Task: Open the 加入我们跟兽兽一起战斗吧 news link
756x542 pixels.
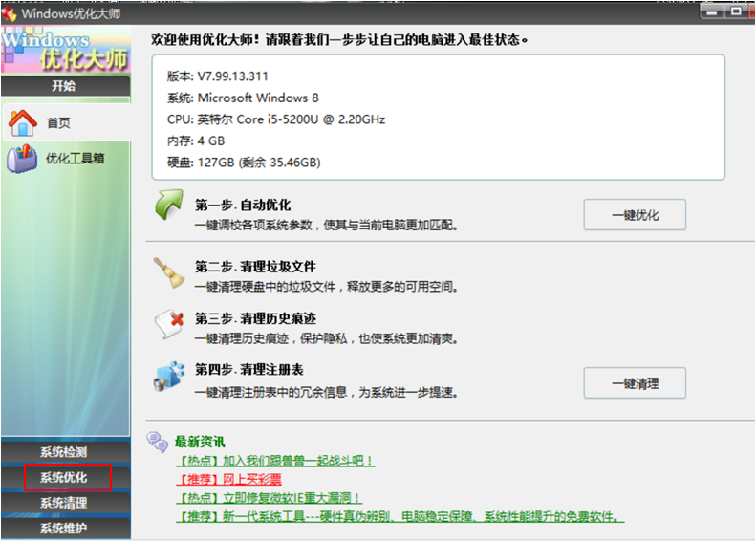Action: pyautogui.click(x=275, y=461)
